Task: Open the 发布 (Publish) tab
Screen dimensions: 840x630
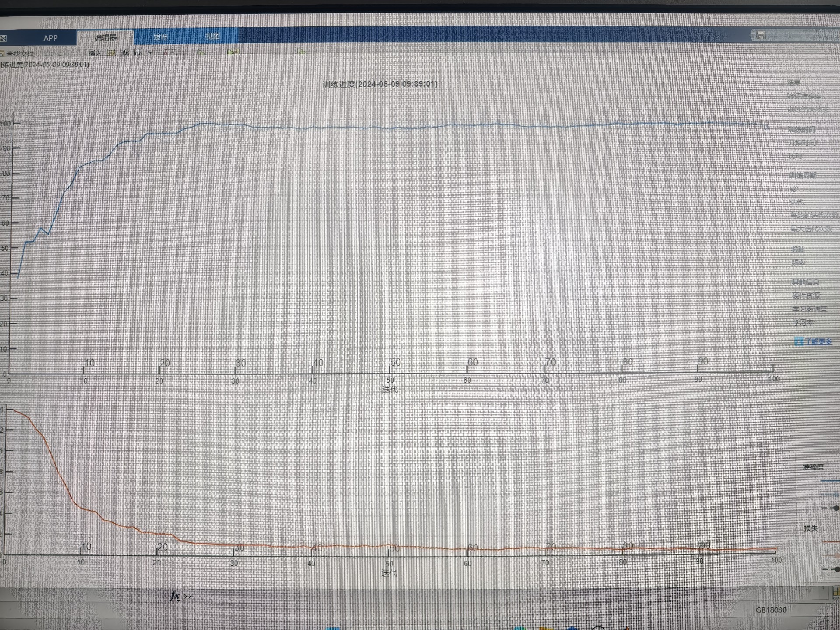Action: point(161,37)
